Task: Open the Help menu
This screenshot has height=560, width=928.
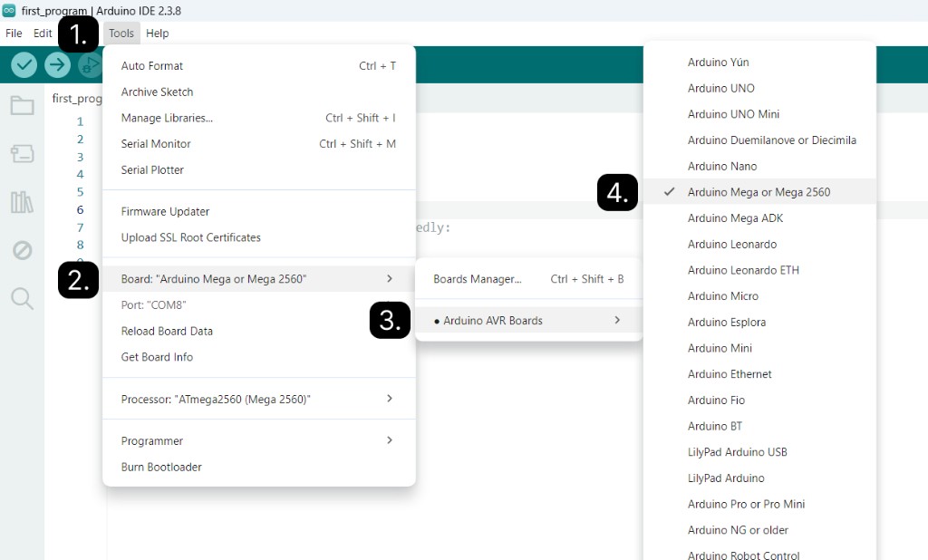Action: coord(158,34)
